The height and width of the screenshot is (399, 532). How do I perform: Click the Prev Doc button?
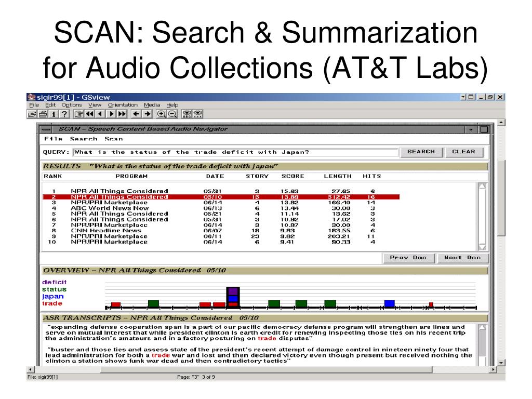[408, 258]
